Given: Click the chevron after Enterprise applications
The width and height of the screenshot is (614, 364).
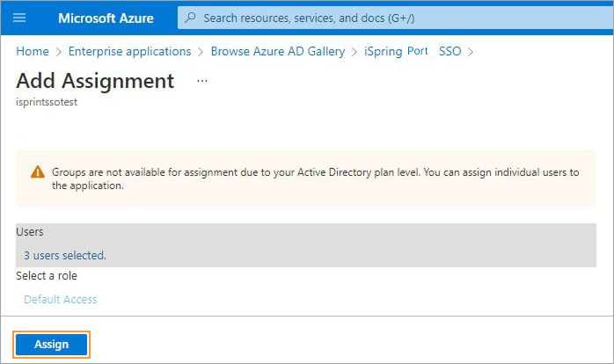Looking at the screenshot, I should tap(201, 52).
